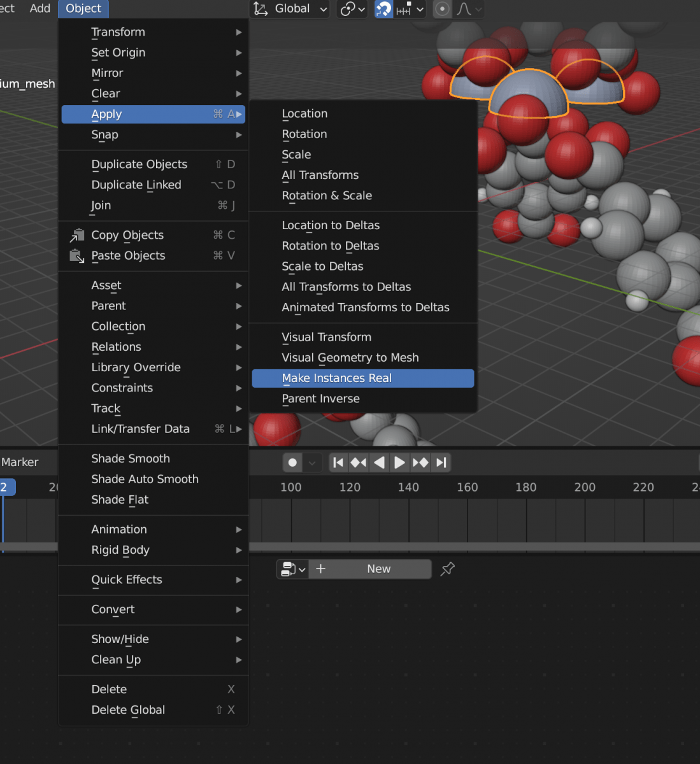The height and width of the screenshot is (764, 700).
Task: Play the animation in reverse
Action: pyautogui.click(x=379, y=463)
